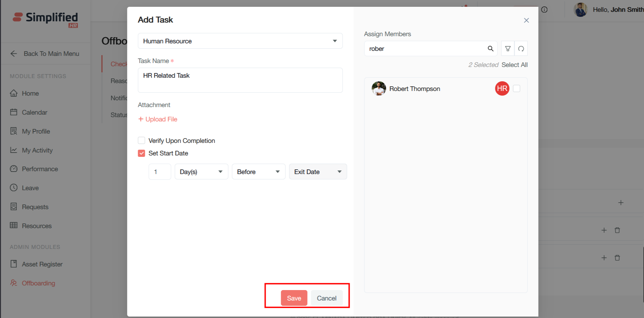The height and width of the screenshot is (318, 644).
Task: Open the member filter funnel icon
Action: coord(507,49)
